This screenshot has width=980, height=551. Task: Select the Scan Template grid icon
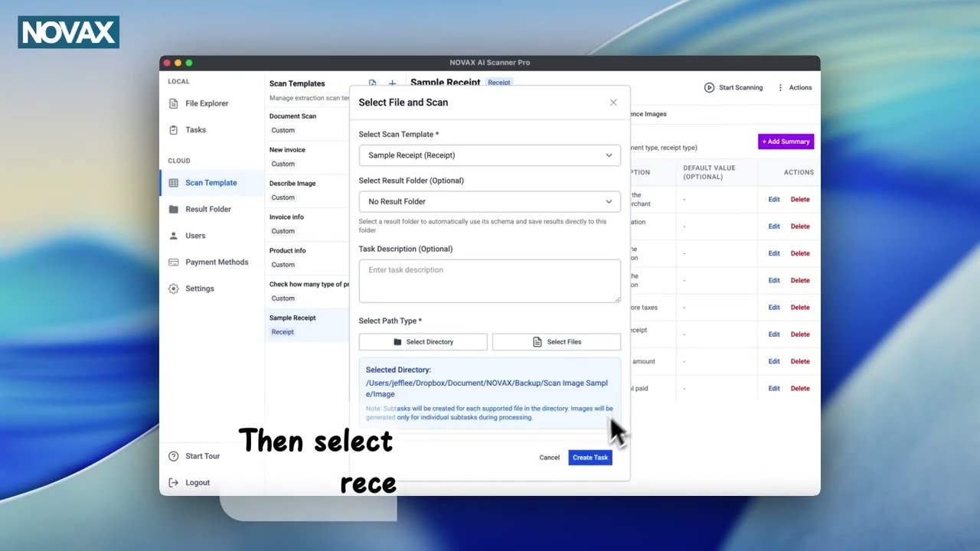tap(173, 183)
